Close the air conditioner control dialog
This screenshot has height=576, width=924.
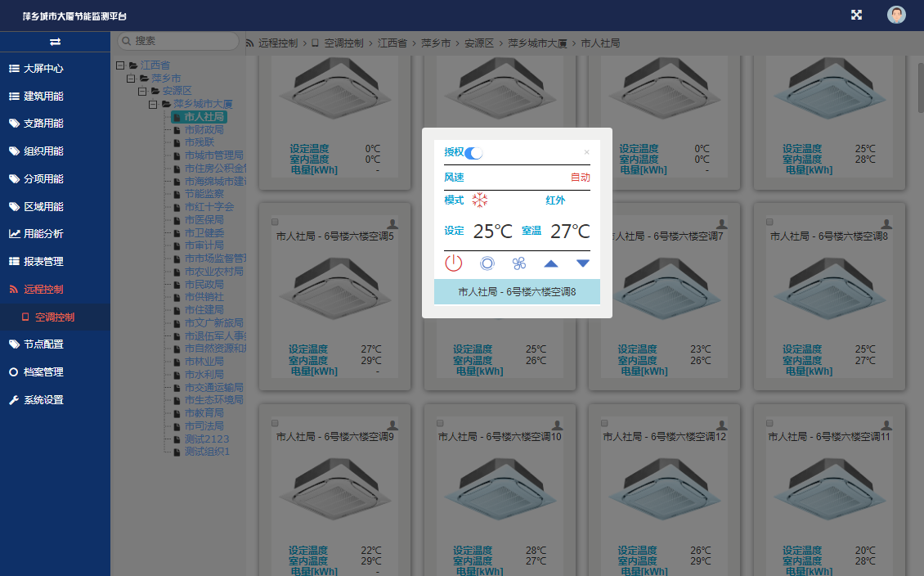coord(586,152)
